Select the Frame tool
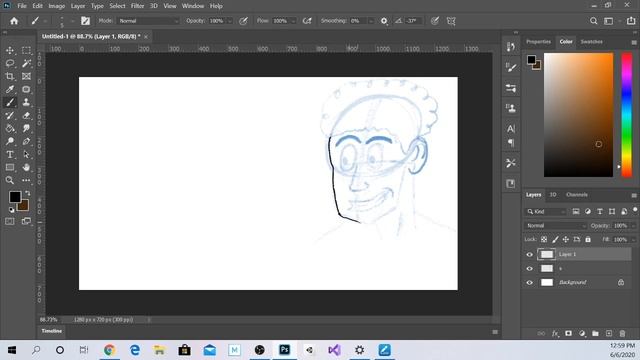Viewport: 640px width, 360px height. [26, 76]
